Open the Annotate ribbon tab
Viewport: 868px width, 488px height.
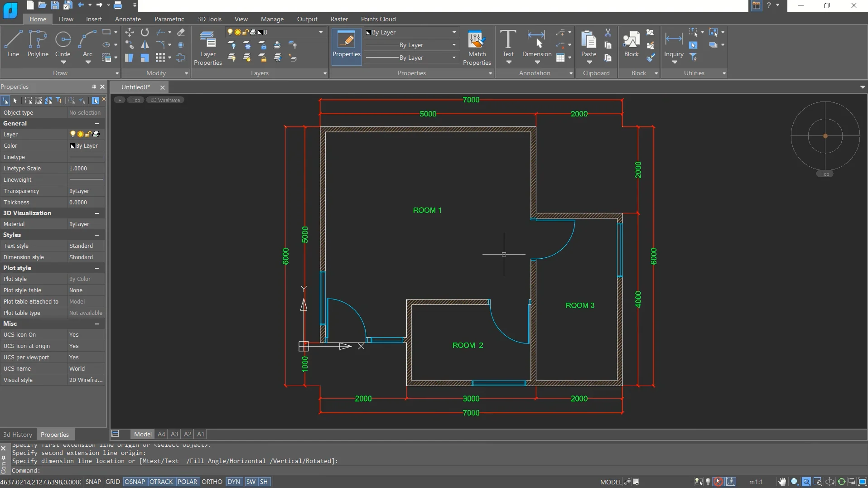(x=128, y=19)
